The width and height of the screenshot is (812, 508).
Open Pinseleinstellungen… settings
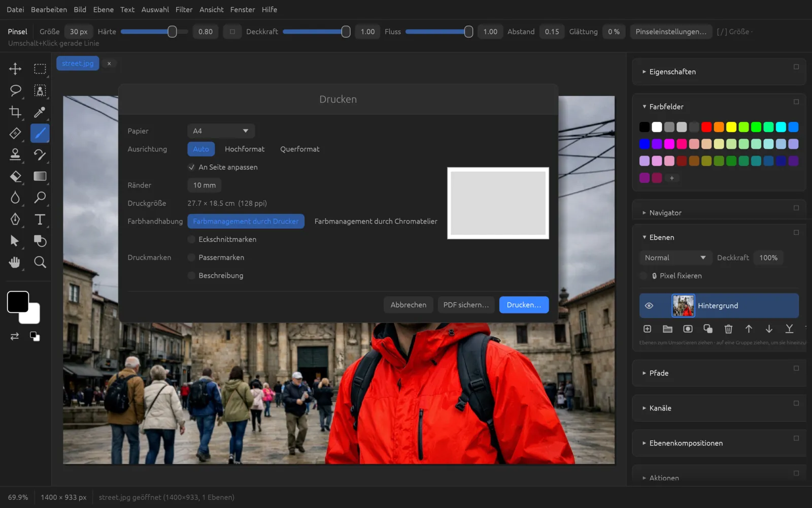click(671, 31)
